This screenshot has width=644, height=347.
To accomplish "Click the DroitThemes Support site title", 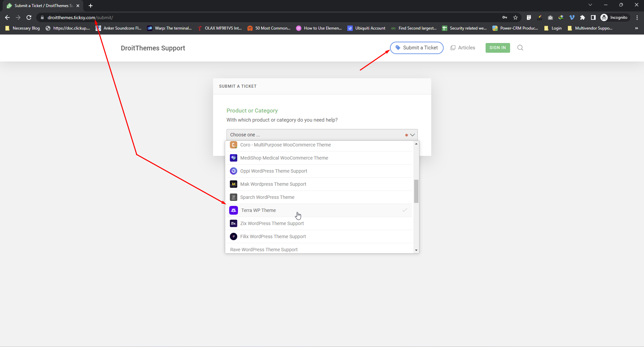I will pyautogui.click(x=153, y=48).
